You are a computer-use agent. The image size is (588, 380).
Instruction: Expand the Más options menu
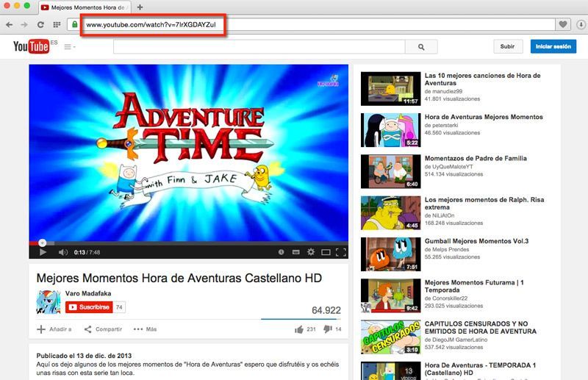(x=145, y=329)
